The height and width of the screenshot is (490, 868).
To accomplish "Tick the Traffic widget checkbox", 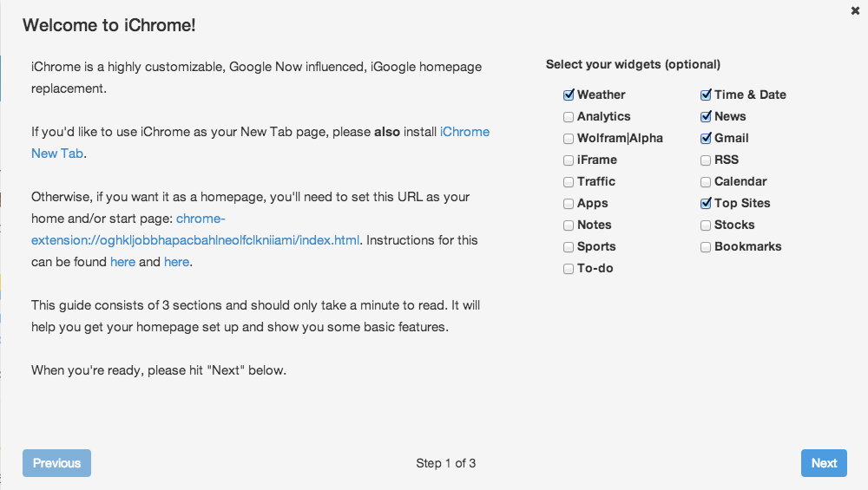I will click(569, 181).
